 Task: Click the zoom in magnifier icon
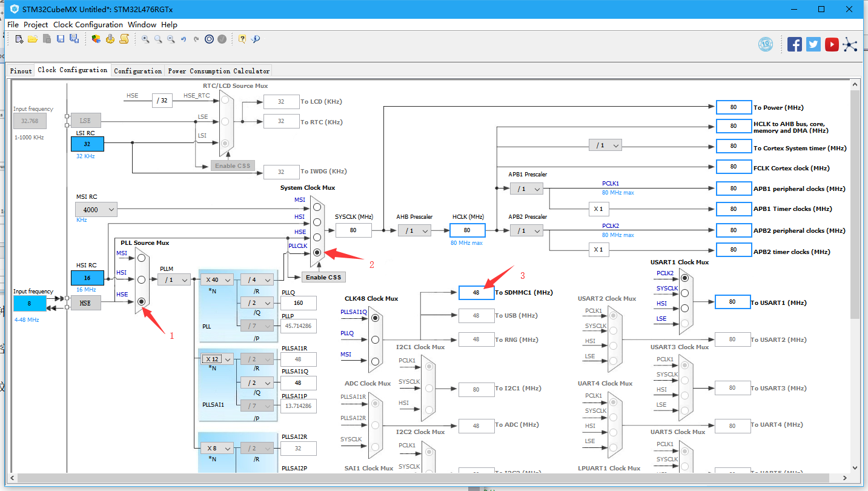click(x=145, y=38)
